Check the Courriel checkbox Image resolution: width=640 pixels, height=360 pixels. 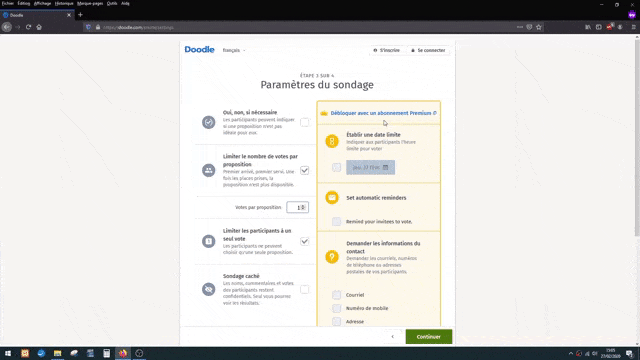[336, 295]
